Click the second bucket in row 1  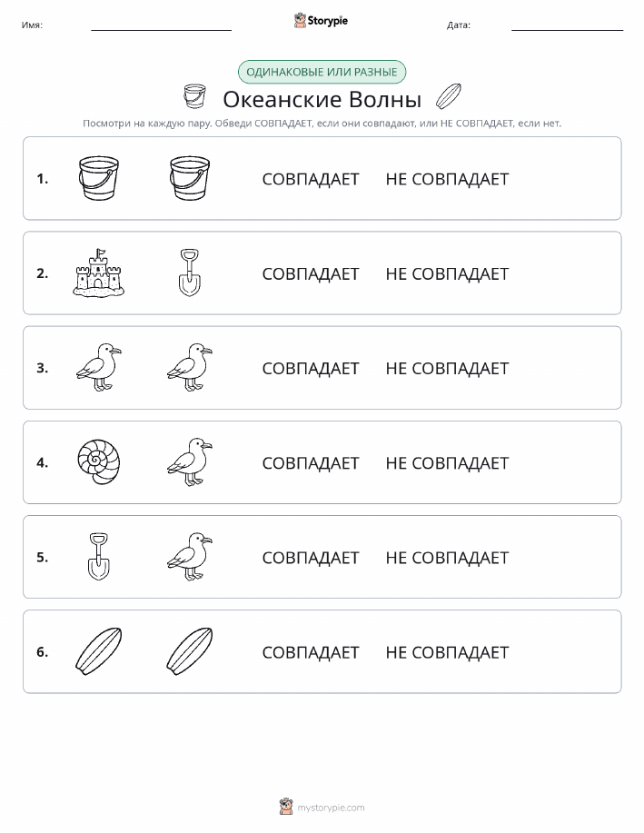point(190,178)
